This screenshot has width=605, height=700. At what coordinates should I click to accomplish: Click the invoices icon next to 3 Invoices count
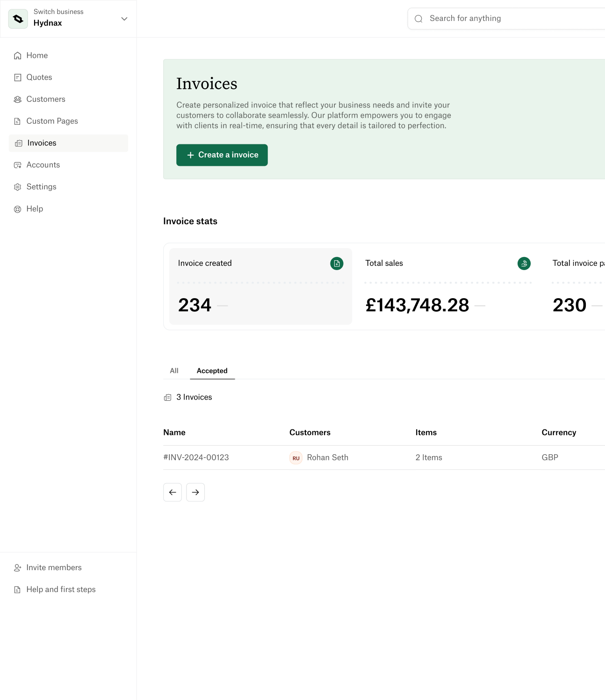click(168, 397)
